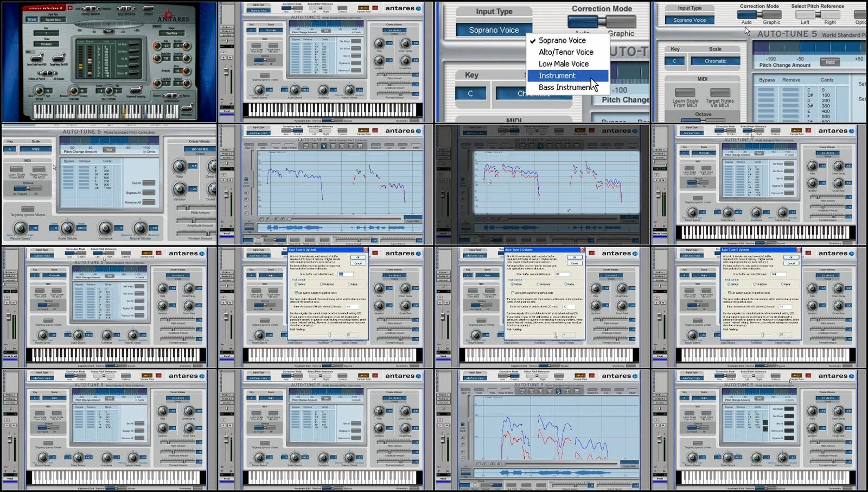Screen dimensions: 868x492
Task: Pick the checked Soprano Voice menu entry
Action: [x=567, y=40]
